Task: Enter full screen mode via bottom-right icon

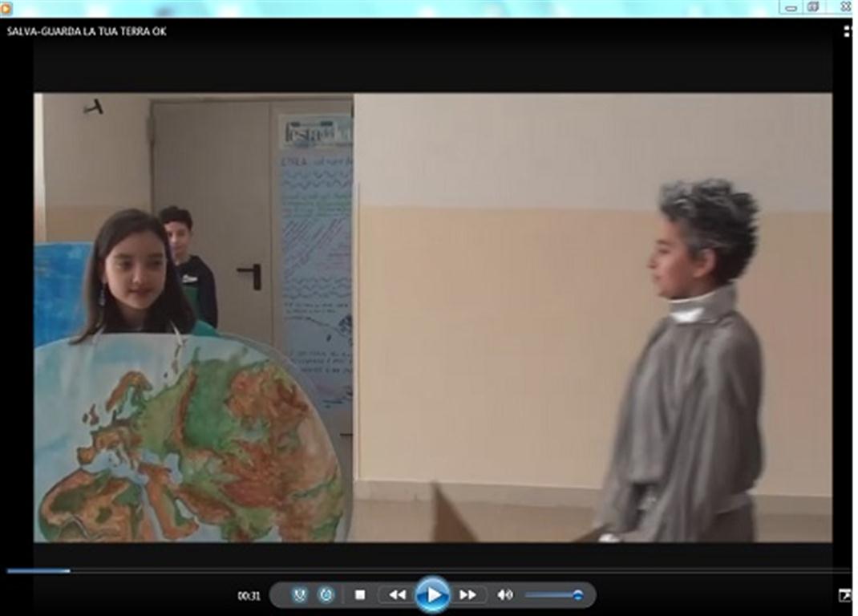Action: pyautogui.click(x=844, y=594)
